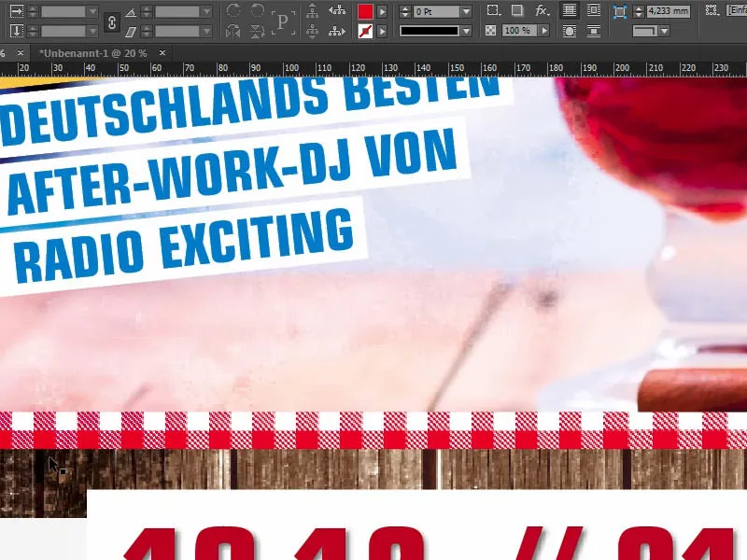Flip the selection vertically
The image size is (747, 560).
click(x=257, y=32)
